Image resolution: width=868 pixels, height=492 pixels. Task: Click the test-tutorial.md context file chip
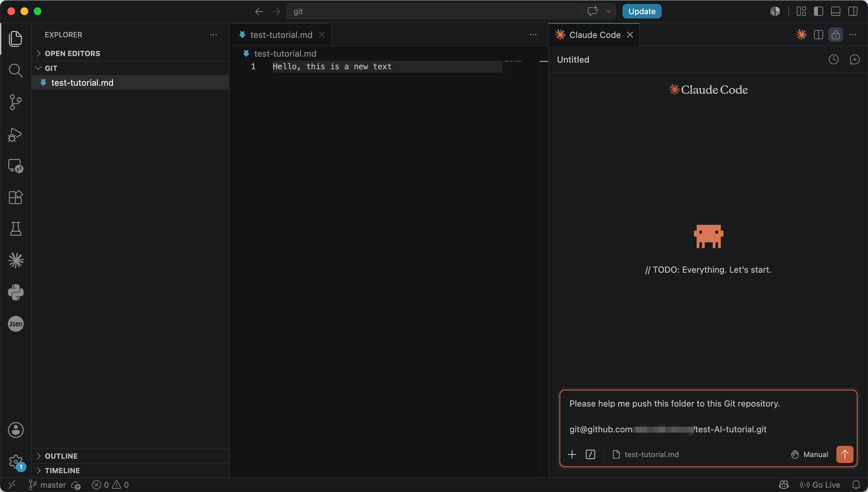tap(646, 454)
